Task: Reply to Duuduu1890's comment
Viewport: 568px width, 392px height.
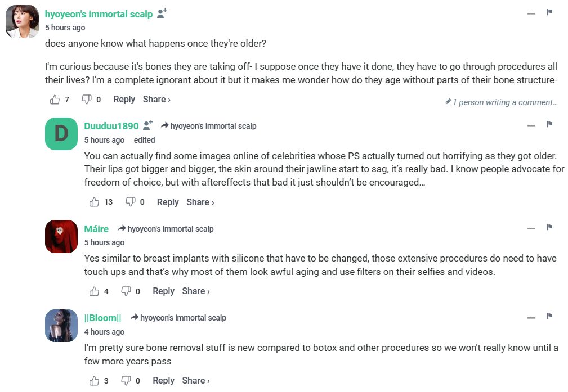Action: pyautogui.click(x=168, y=202)
